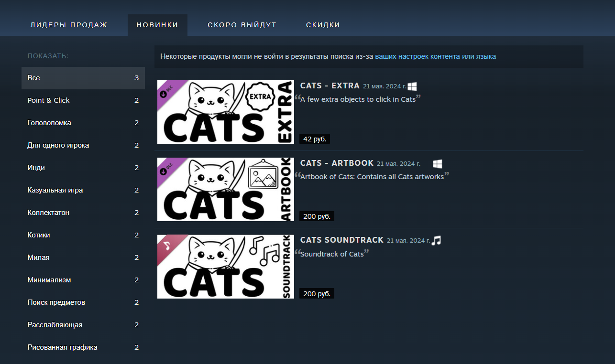The height and width of the screenshot is (364, 615).
Task: Filter by Минимализм tag
Action: click(83, 280)
